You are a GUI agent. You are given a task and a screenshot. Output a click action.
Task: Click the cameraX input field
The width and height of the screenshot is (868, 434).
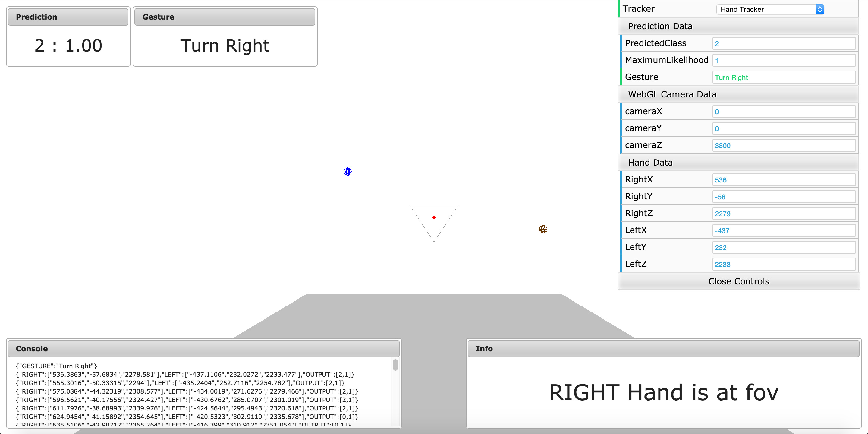[x=783, y=112]
